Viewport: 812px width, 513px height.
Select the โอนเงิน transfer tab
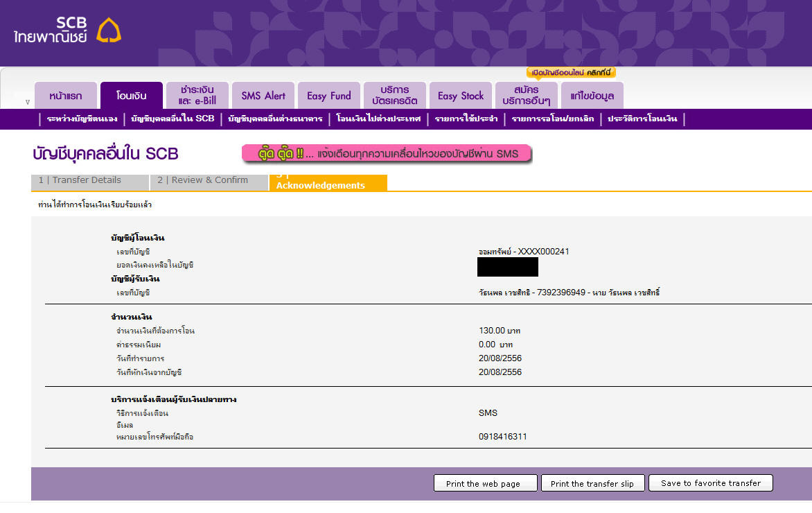132,96
